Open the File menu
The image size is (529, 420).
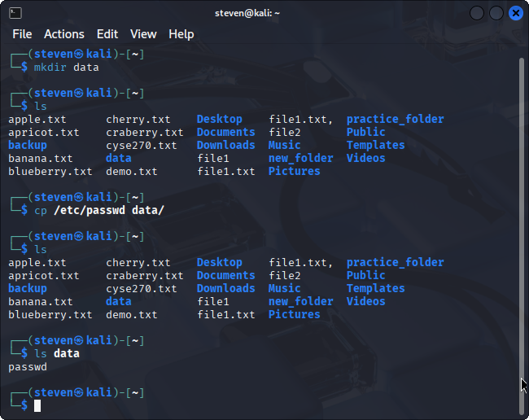pos(22,34)
